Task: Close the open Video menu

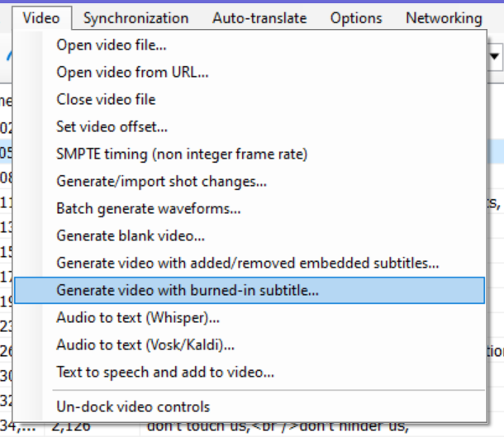Action: (x=41, y=17)
